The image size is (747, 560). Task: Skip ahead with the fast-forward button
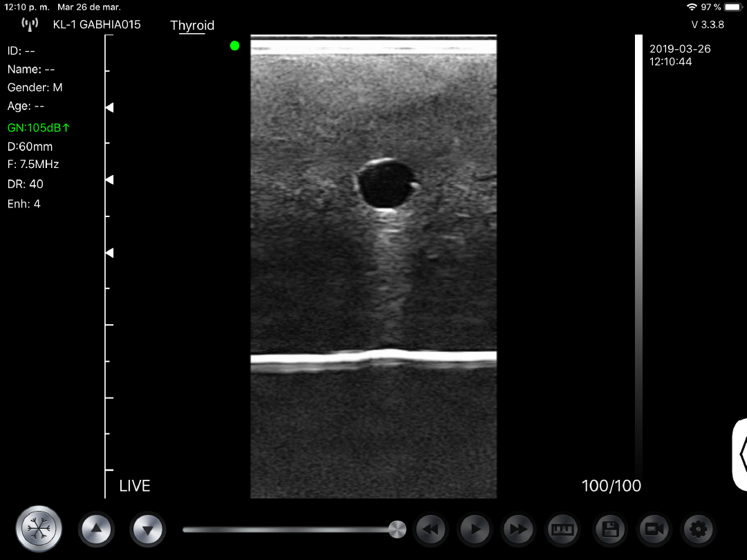pyautogui.click(x=519, y=530)
